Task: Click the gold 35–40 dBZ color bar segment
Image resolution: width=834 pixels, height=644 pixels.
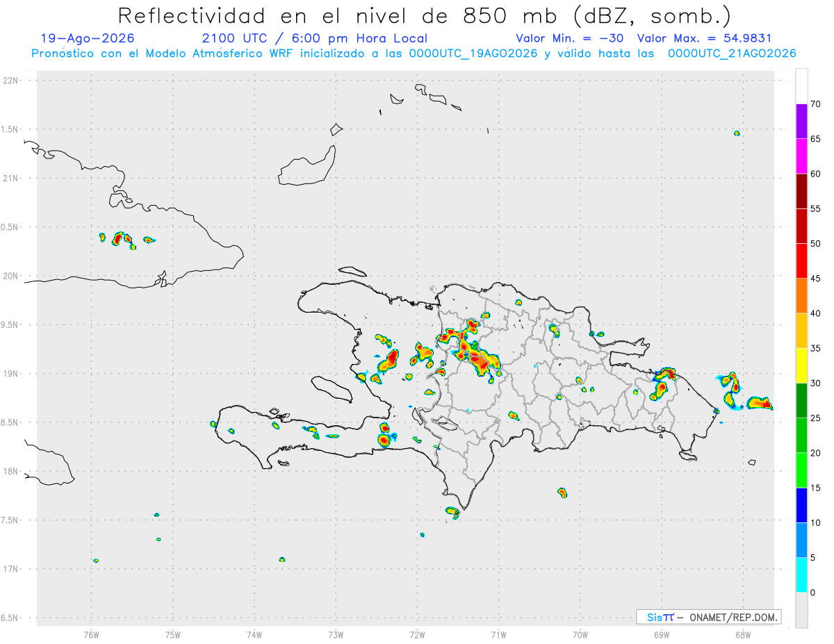Action: click(x=801, y=331)
